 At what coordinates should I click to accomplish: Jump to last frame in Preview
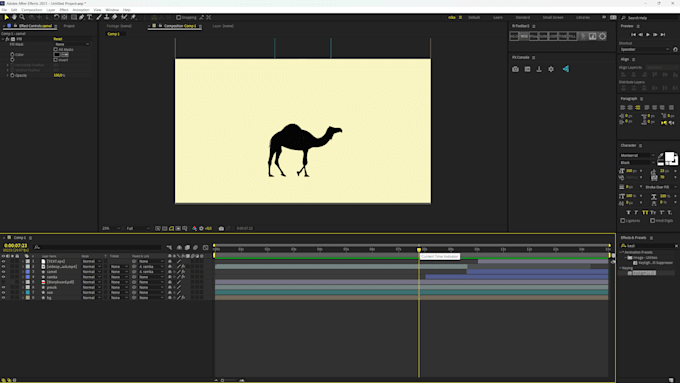pos(663,35)
